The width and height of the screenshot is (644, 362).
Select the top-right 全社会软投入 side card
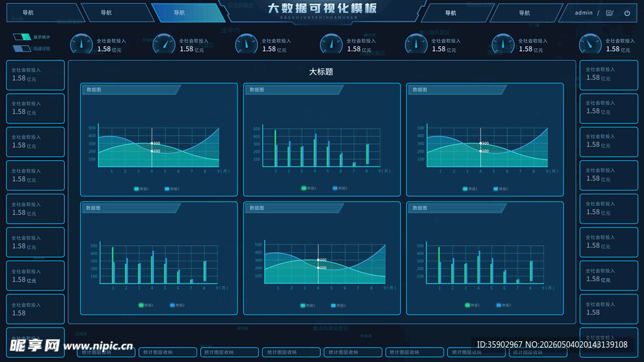[609, 75]
